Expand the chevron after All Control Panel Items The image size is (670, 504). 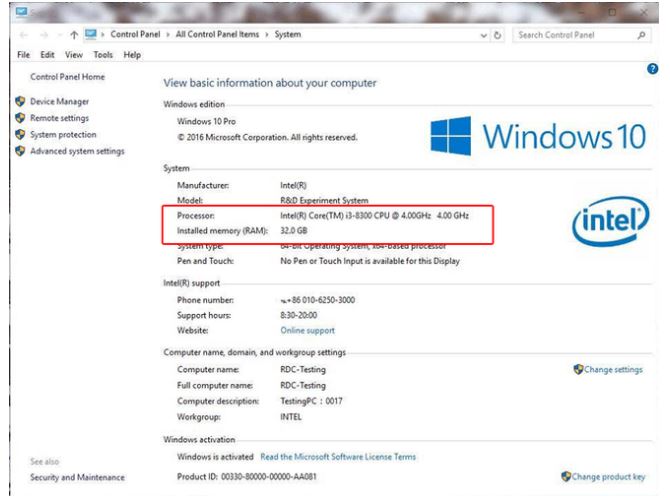coord(267,35)
